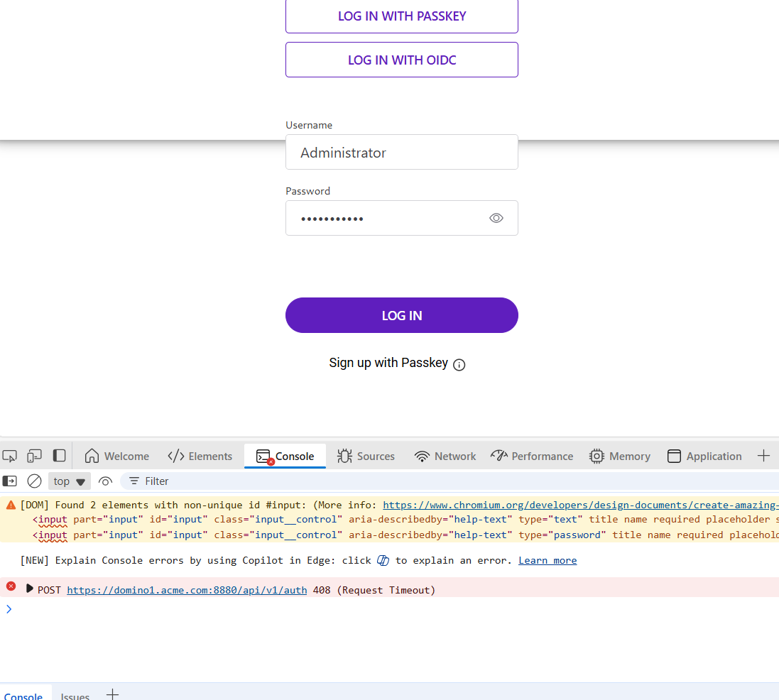Toggle the device emulation icon
The image size is (779, 700).
click(34, 455)
